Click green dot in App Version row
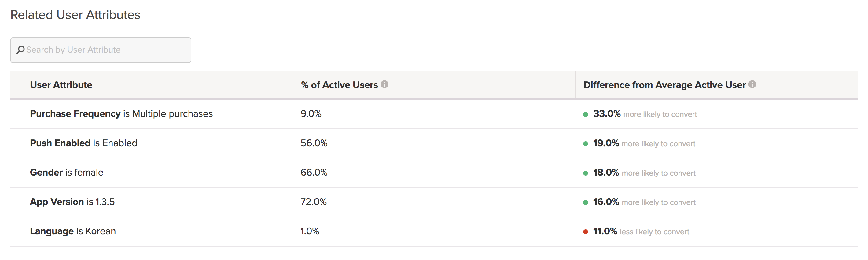 tap(586, 202)
